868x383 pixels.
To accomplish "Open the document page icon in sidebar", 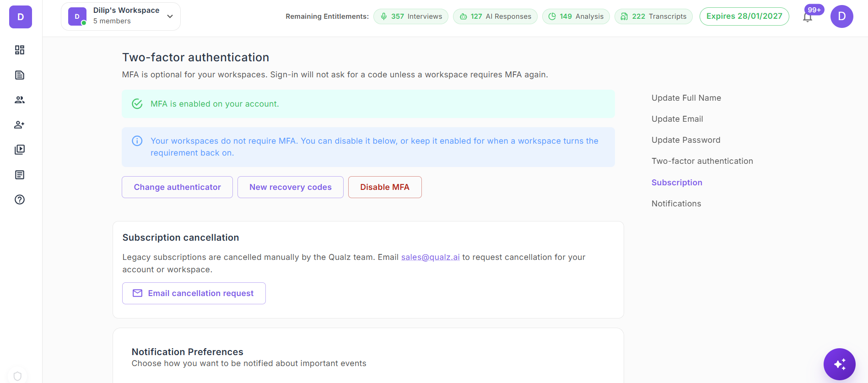I will 20,75.
